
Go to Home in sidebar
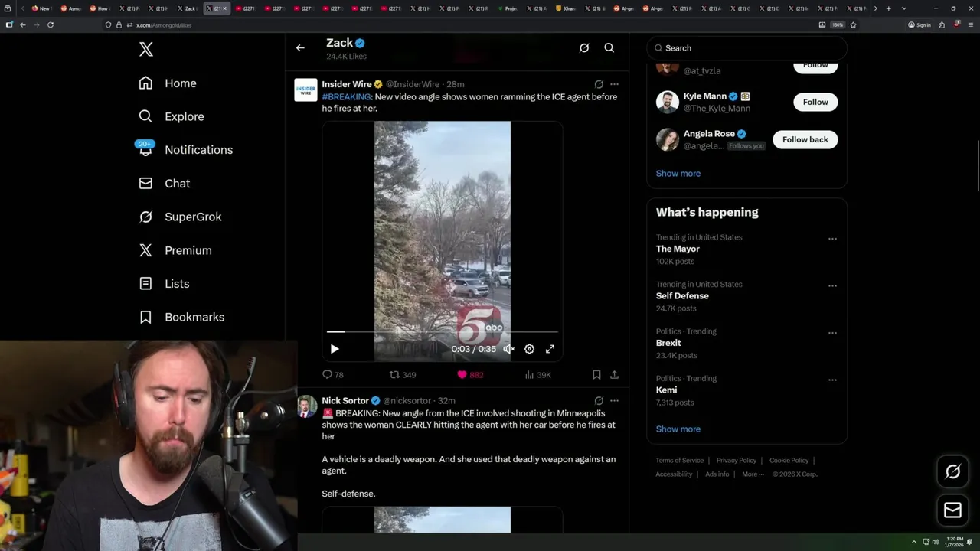click(168, 83)
